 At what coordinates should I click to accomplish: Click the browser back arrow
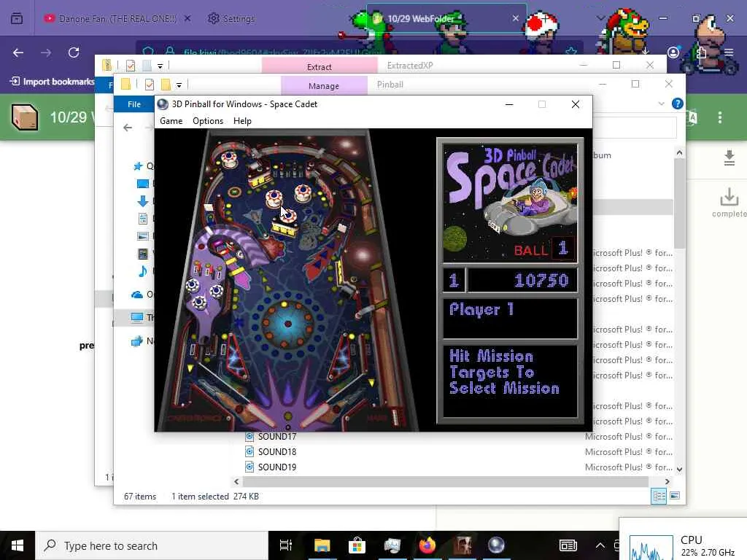[18, 52]
